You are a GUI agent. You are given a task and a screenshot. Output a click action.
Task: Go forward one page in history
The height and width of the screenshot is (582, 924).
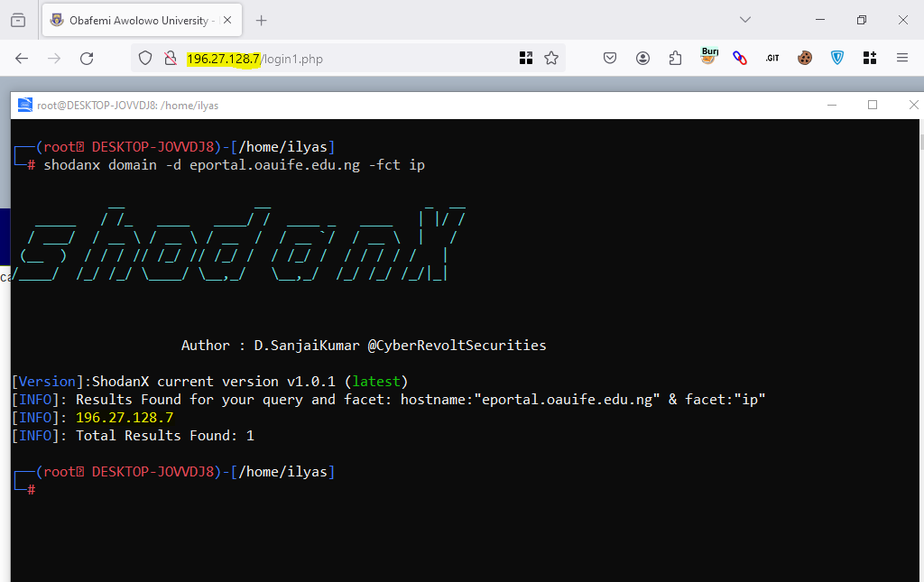pos(54,59)
